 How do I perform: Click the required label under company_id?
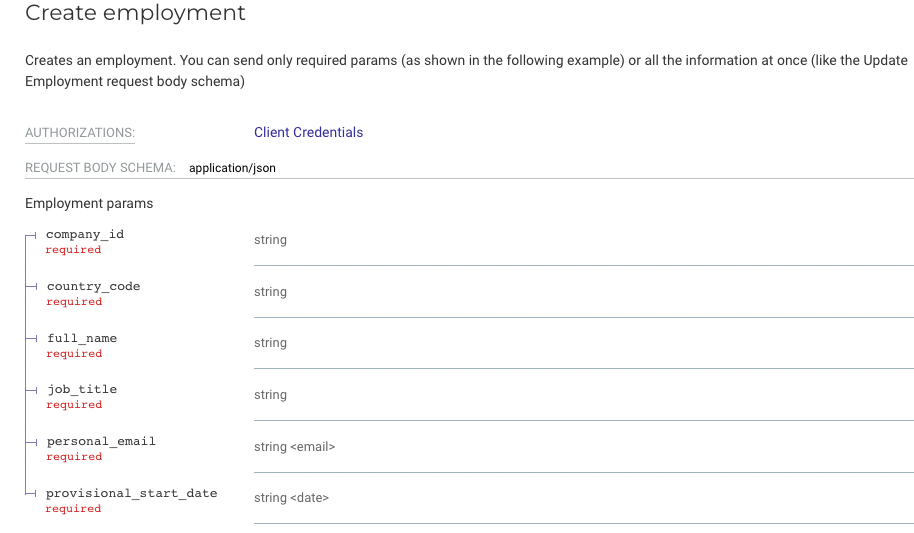point(73,250)
